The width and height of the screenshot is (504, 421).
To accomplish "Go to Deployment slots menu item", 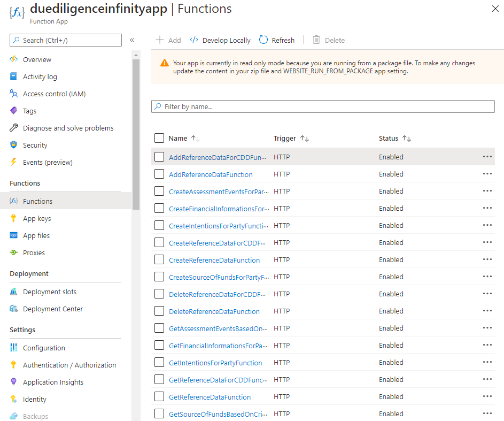I will 50,292.
